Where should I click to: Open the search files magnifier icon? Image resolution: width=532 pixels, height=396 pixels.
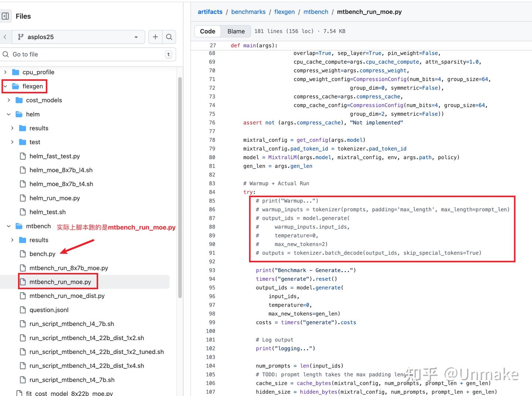[x=169, y=37]
